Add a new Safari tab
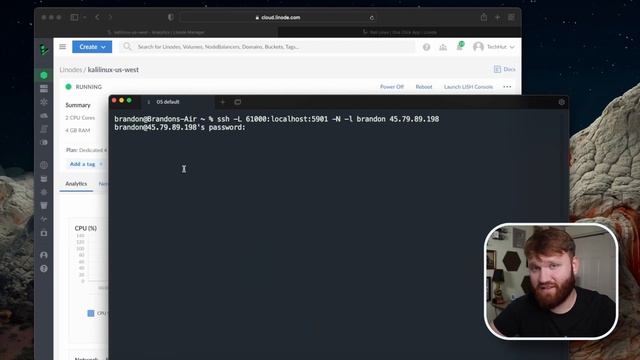The width and height of the screenshot is (640, 360). pos(498,17)
